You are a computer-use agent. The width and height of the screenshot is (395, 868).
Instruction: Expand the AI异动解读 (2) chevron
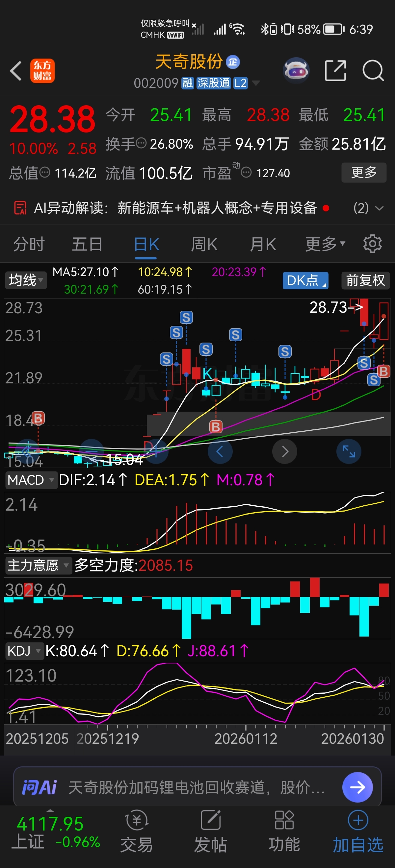pyautogui.click(x=379, y=208)
